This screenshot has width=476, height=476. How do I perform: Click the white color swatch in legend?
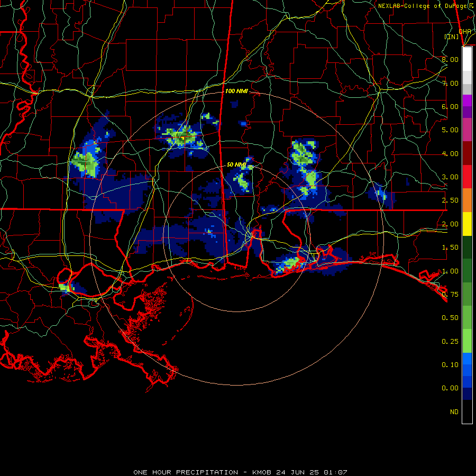pos(467,59)
